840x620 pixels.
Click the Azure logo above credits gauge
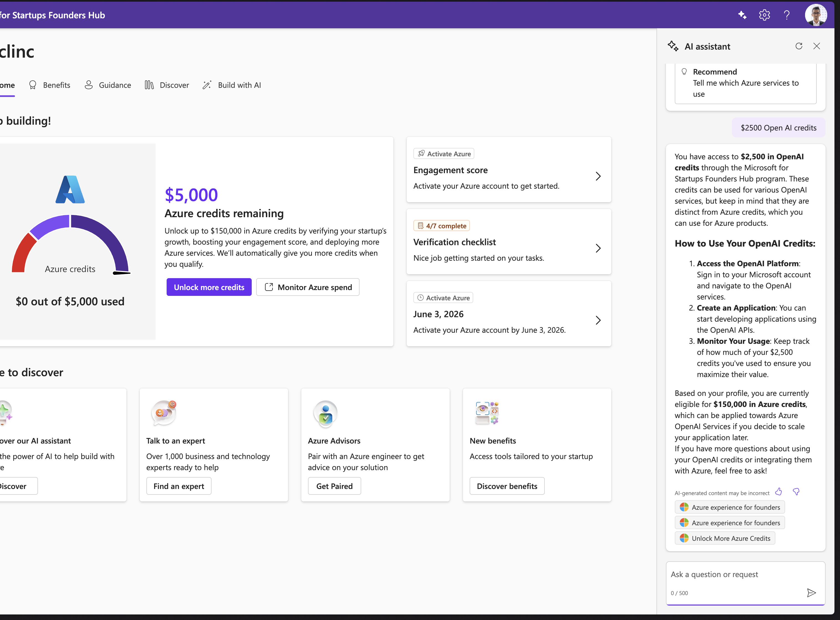coord(70,189)
